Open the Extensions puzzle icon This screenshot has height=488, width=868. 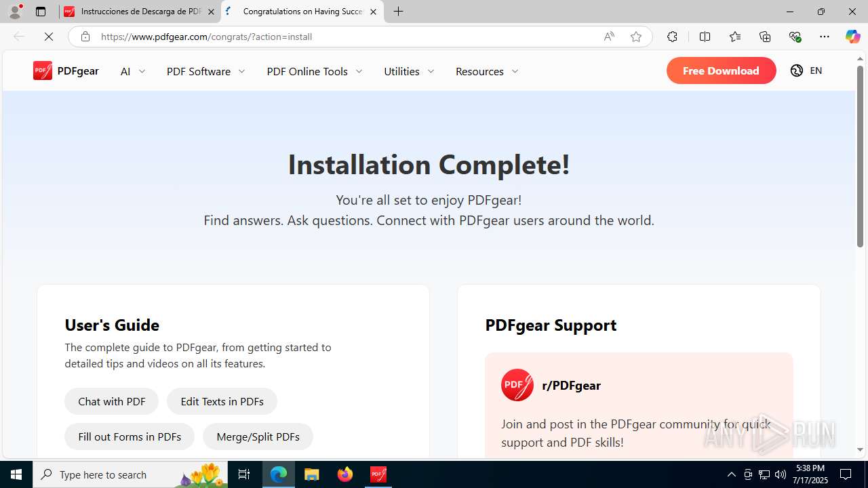pos(672,37)
